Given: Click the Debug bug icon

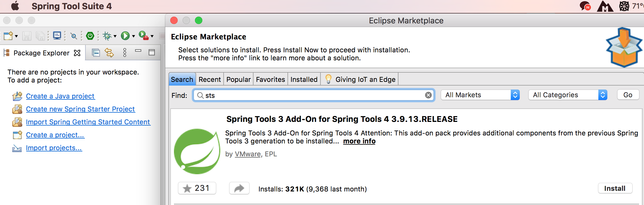Looking at the screenshot, I should click(107, 36).
